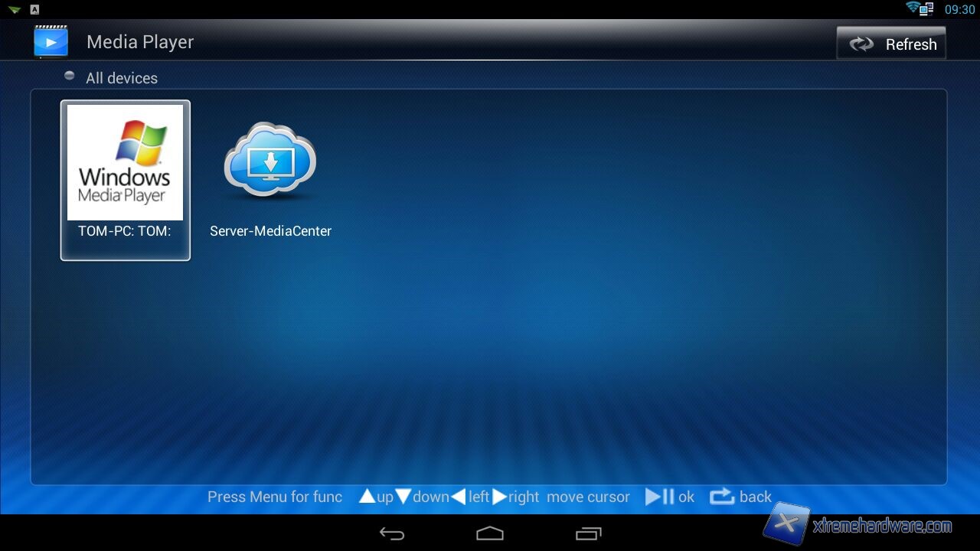The height and width of the screenshot is (551, 980).
Task: Tap the left arrow hint icon
Action: [x=458, y=497]
